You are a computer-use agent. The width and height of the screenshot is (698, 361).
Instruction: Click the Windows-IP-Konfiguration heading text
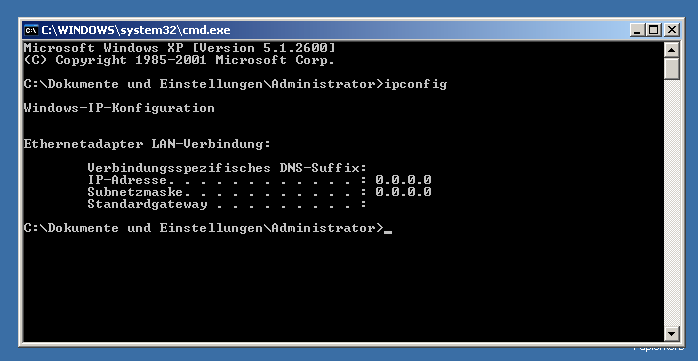119,108
